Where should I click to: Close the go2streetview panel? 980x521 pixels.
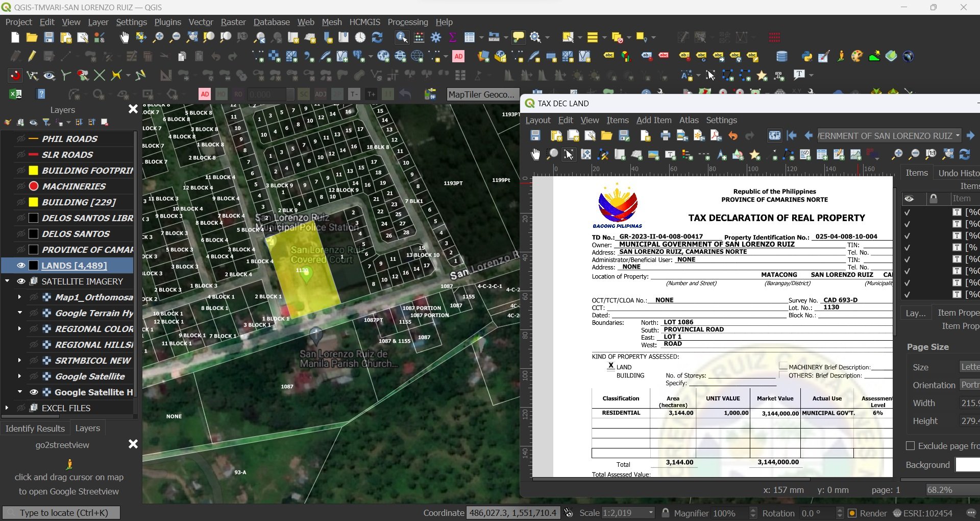(x=133, y=444)
